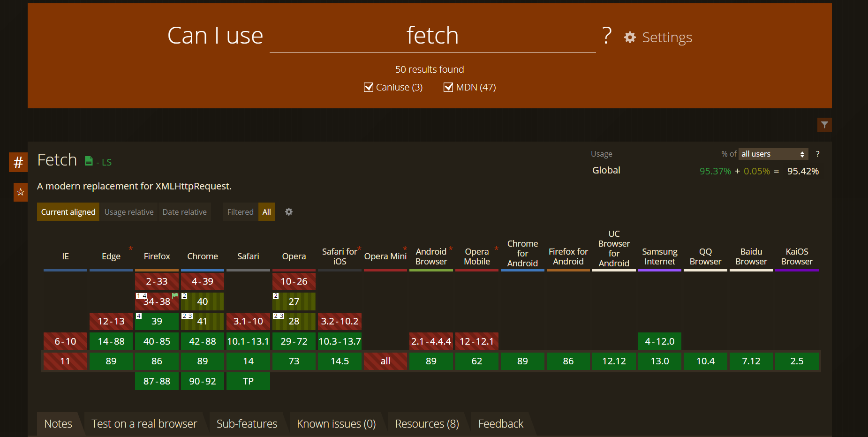Open the Resources (8) tab

click(x=427, y=424)
